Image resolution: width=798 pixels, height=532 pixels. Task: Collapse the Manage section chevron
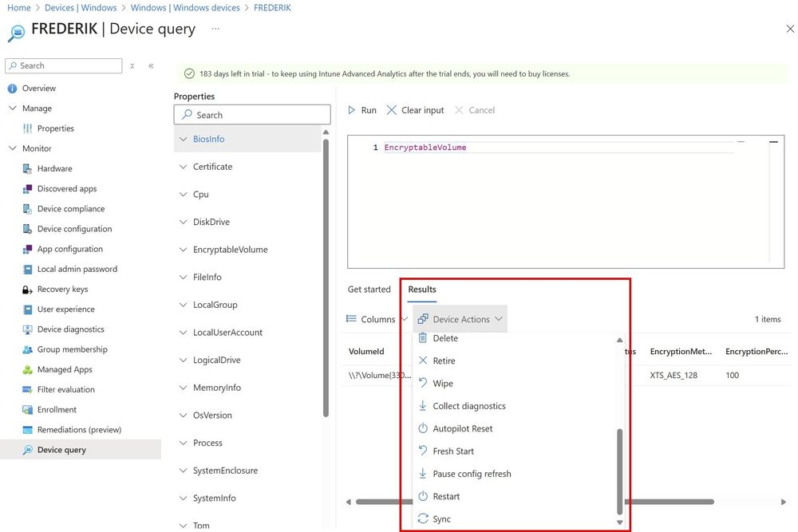[13, 108]
